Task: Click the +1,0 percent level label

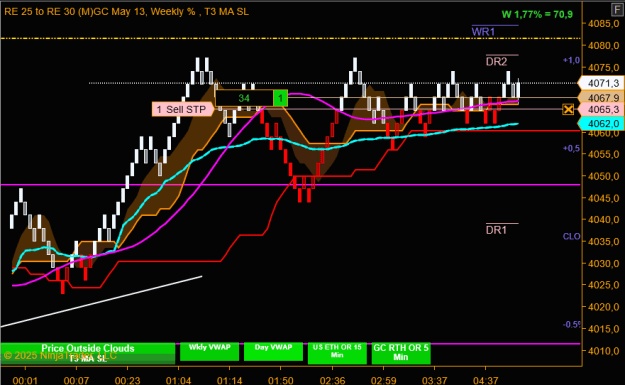Action: (571, 60)
